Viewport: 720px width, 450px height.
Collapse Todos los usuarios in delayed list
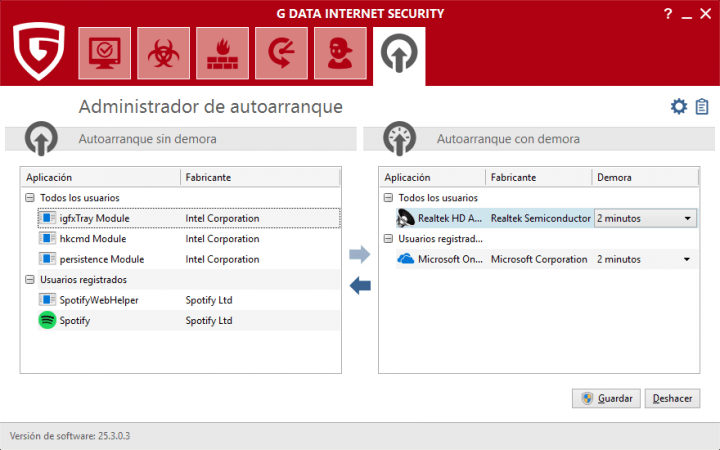pos(388,197)
